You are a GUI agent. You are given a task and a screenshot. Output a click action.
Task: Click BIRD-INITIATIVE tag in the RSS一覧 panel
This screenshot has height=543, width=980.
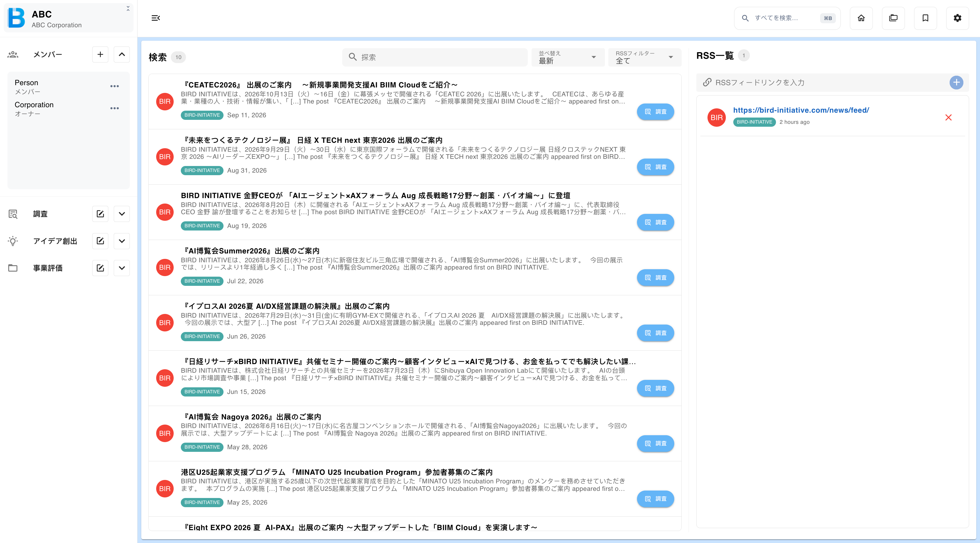click(x=754, y=122)
